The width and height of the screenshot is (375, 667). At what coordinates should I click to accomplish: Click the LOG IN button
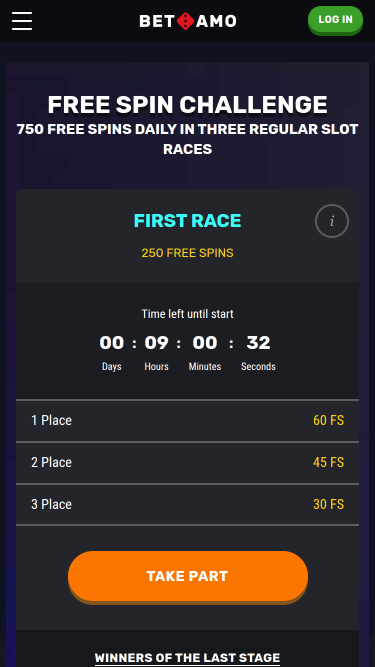(x=335, y=20)
